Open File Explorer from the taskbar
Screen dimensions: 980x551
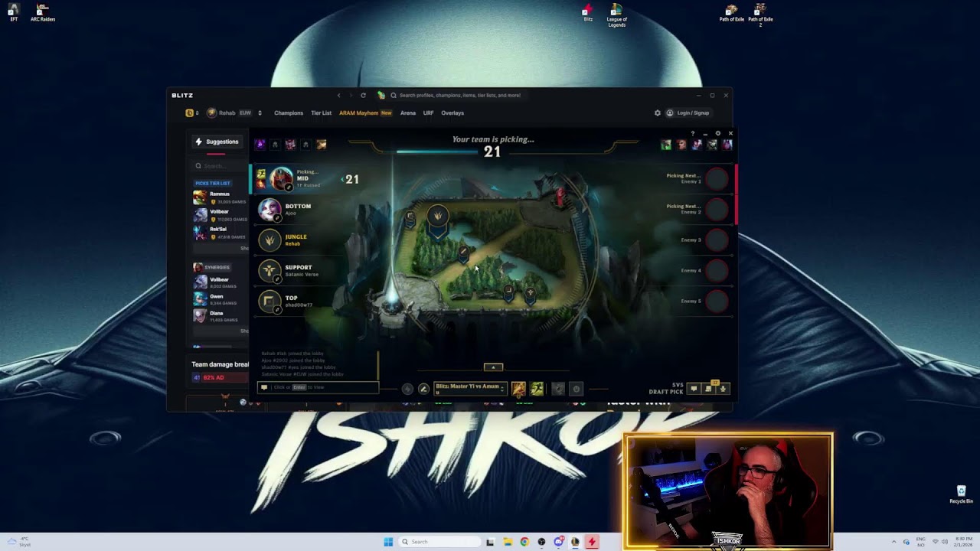tap(507, 542)
